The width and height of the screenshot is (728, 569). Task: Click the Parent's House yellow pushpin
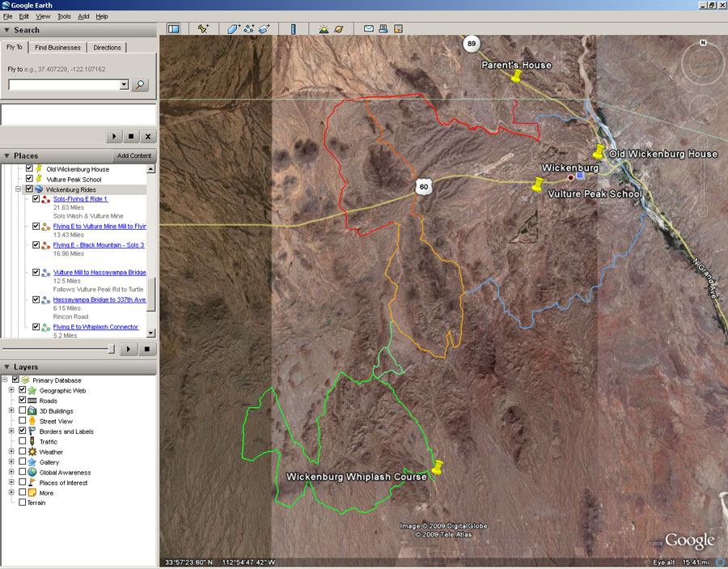[516, 76]
